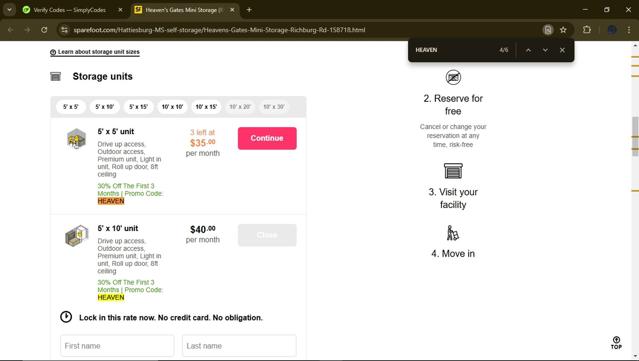Open the Extensions puzzle icon

coord(586,30)
